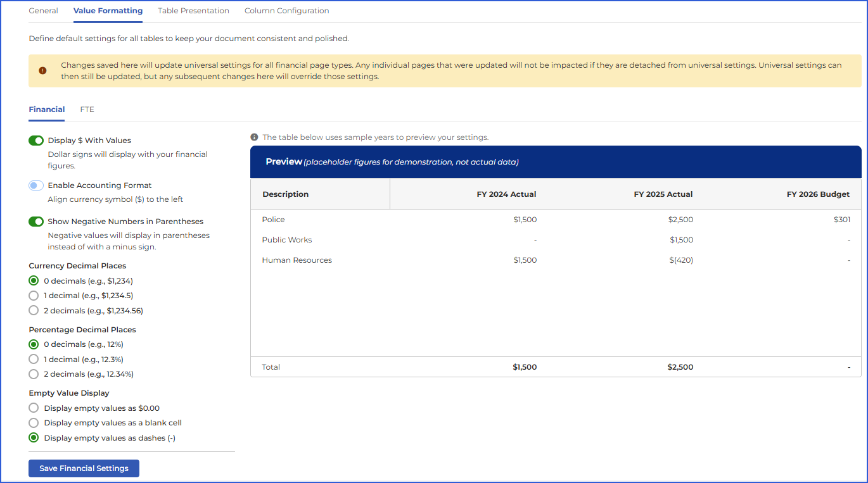The image size is (868, 483).
Task: Choose 2 decimals percentage radio button
Action: [34, 374]
